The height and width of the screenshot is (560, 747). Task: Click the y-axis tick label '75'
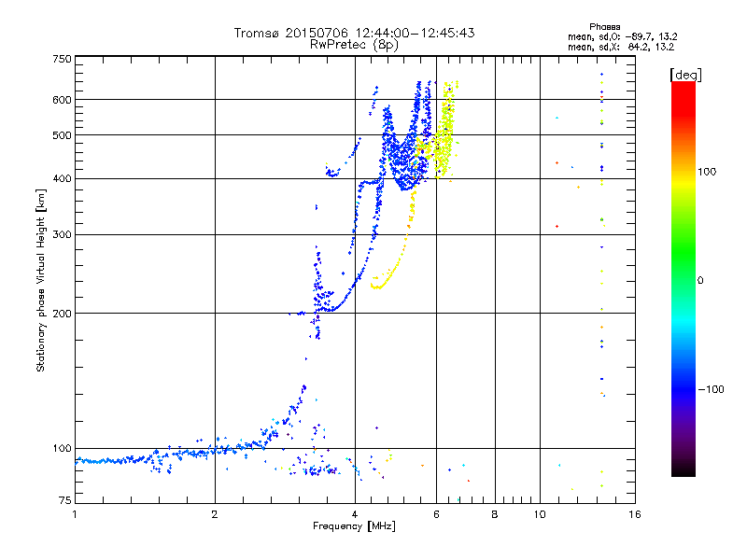tap(65, 500)
